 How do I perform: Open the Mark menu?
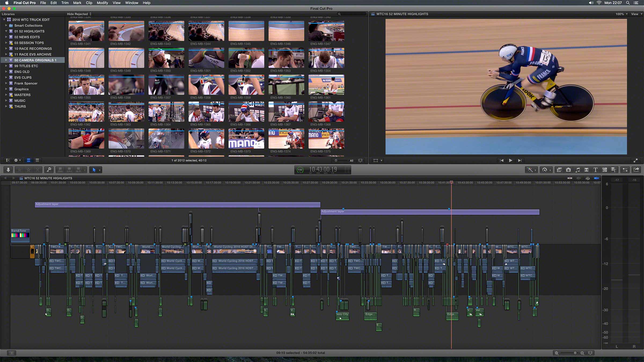[x=77, y=3]
